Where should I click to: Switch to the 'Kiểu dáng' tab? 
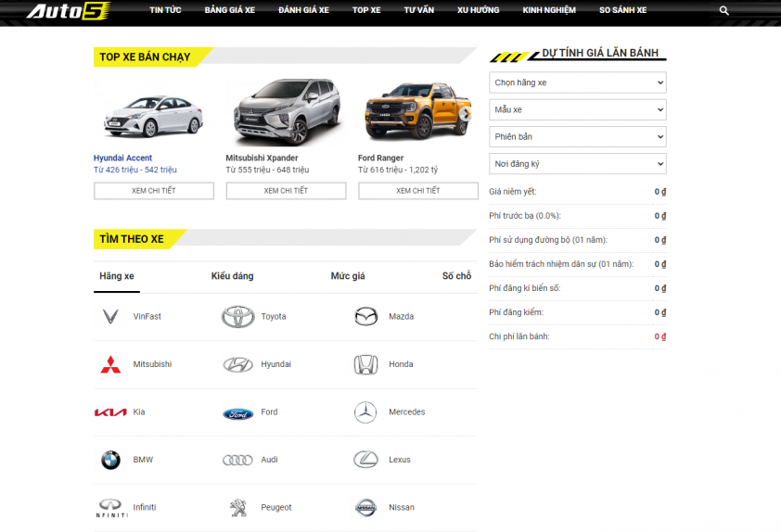pyautogui.click(x=232, y=276)
